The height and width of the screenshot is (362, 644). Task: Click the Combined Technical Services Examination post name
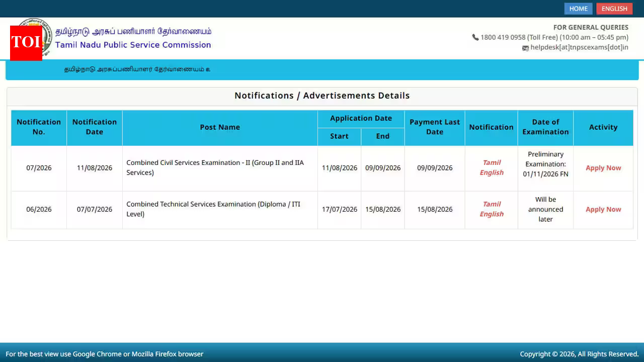click(x=213, y=209)
